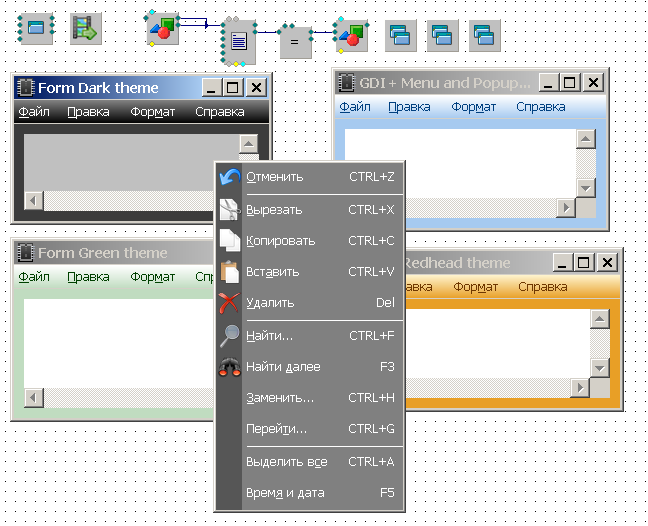Select the last stacked windows component icon
The height and width of the screenshot is (526, 648).
coord(485,36)
